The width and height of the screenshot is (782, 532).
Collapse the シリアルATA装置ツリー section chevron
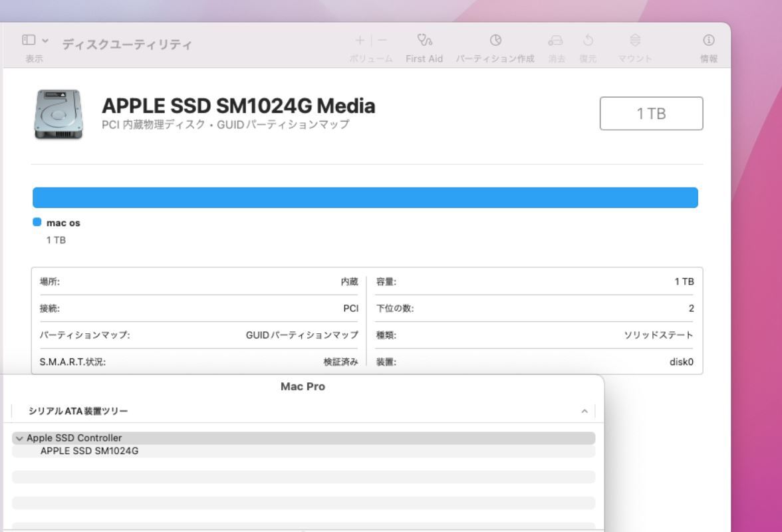click(x=583, y=412)
